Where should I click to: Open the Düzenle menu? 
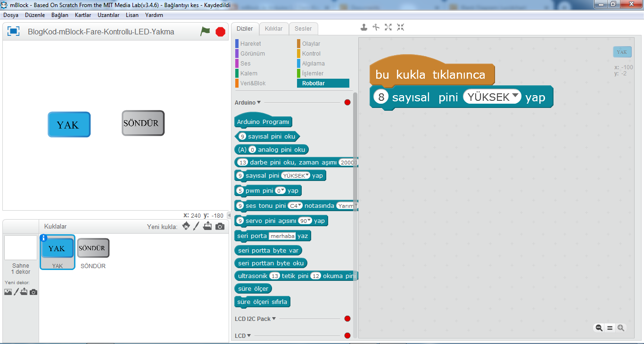click(35, 15)
